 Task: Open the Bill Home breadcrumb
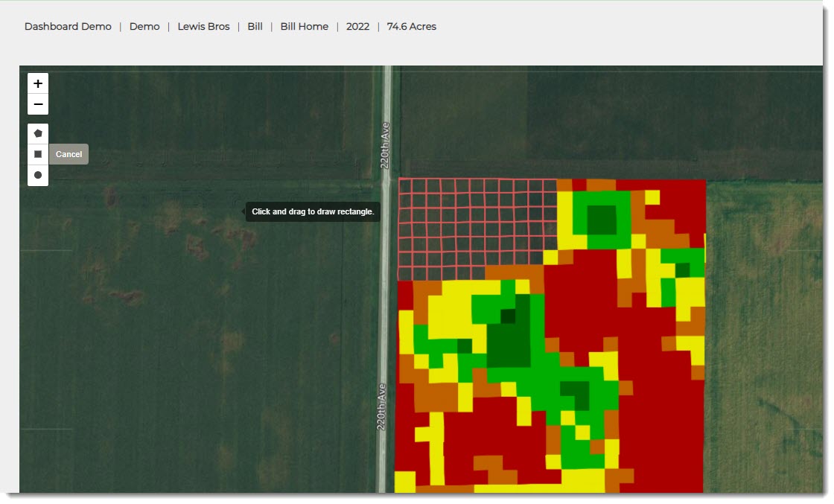304,27
